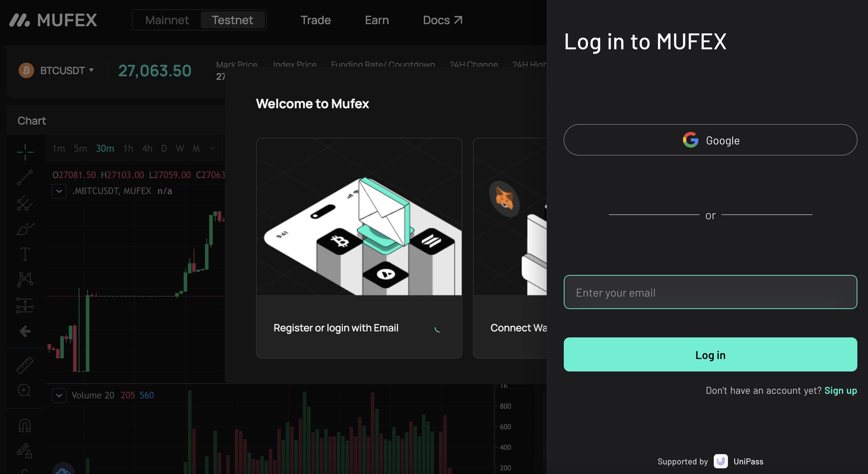Collapse the Volume indicator chevron
Image resolution: width=868 pixels, height=474 pixels.
click(59, 395)
